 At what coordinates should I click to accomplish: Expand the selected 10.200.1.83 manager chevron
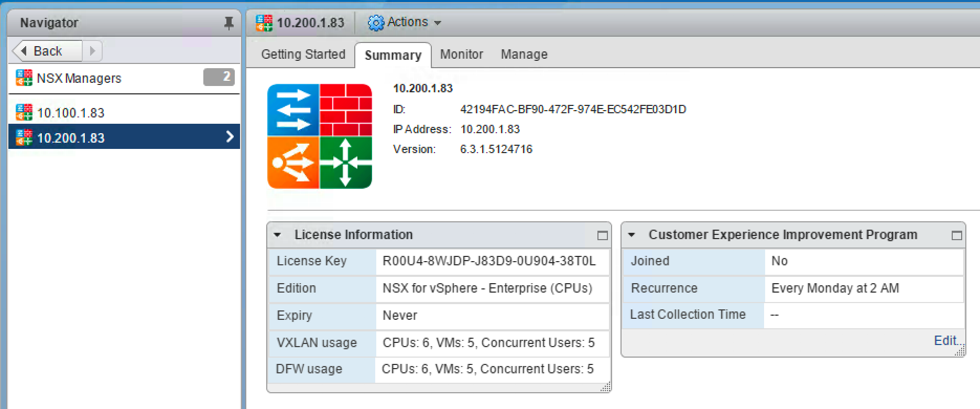coord(230,137)
